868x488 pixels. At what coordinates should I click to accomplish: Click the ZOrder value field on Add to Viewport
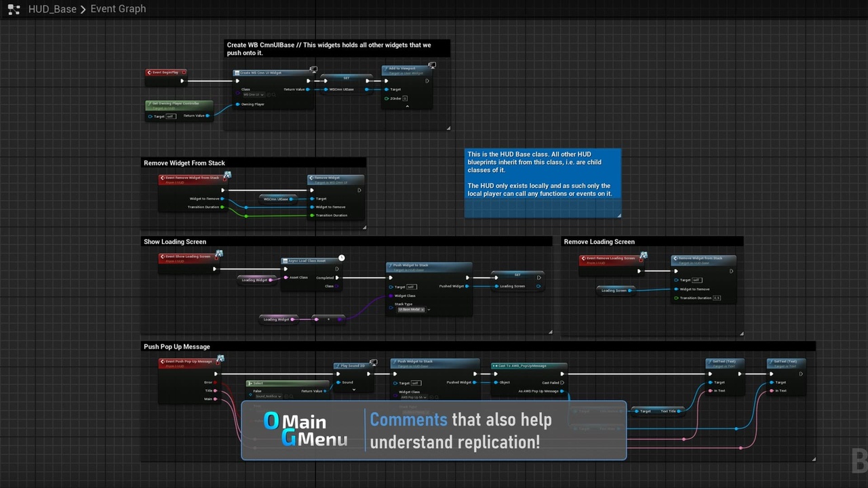coord(405,99)
